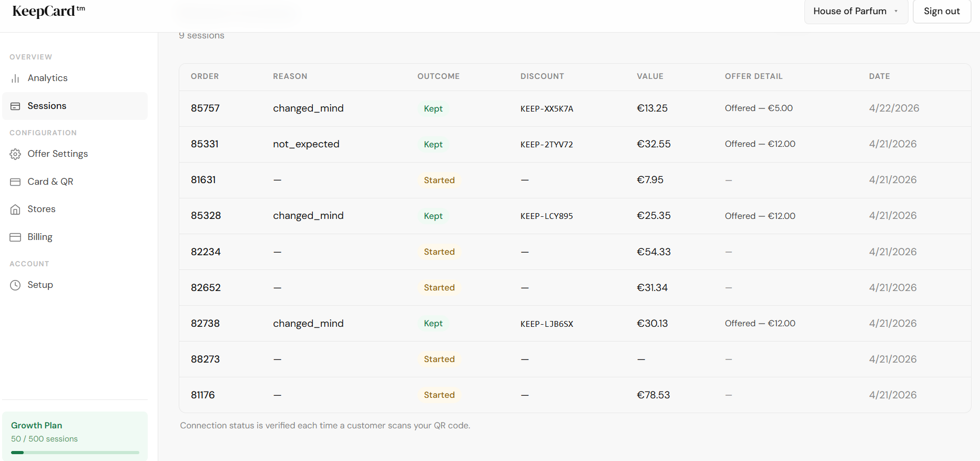Click the Analytics bar chart icon
The height and width of the screenshot is (461, 980).
(15, 78)
